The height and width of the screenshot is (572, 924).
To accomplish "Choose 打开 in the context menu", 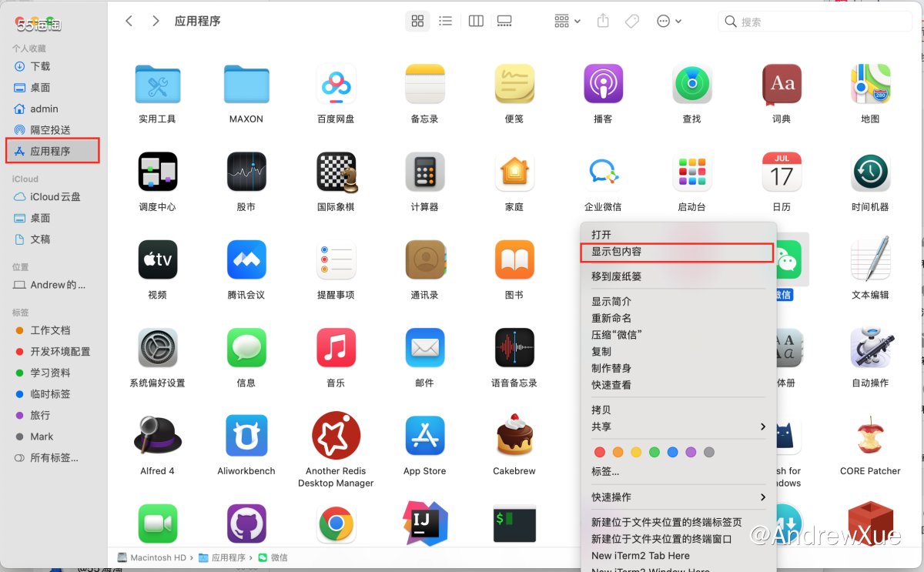I will 678,235.
